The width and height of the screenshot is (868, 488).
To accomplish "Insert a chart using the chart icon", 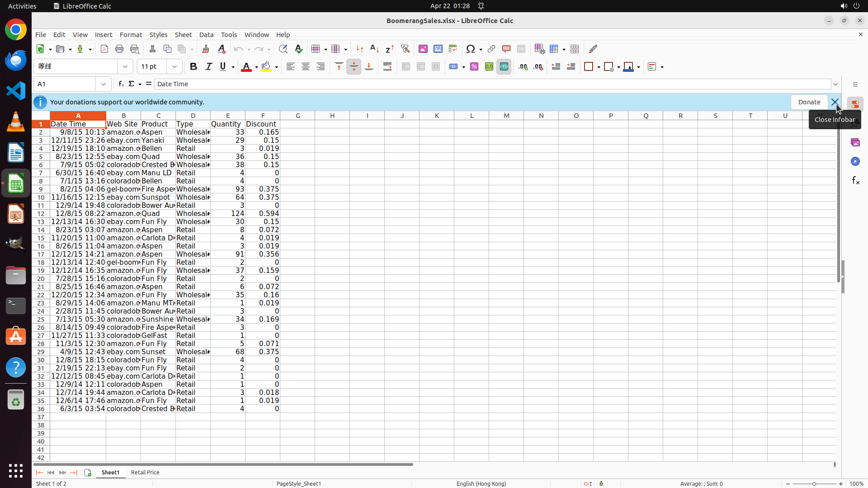I will [438, 49].
